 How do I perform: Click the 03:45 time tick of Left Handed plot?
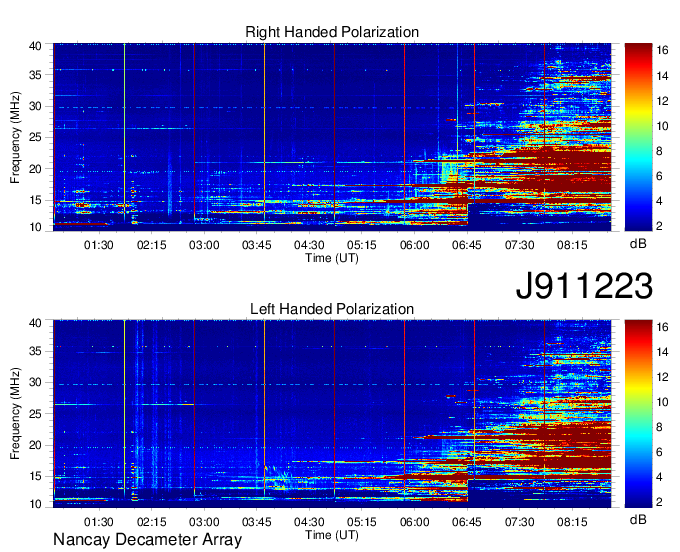coord(257,522)
